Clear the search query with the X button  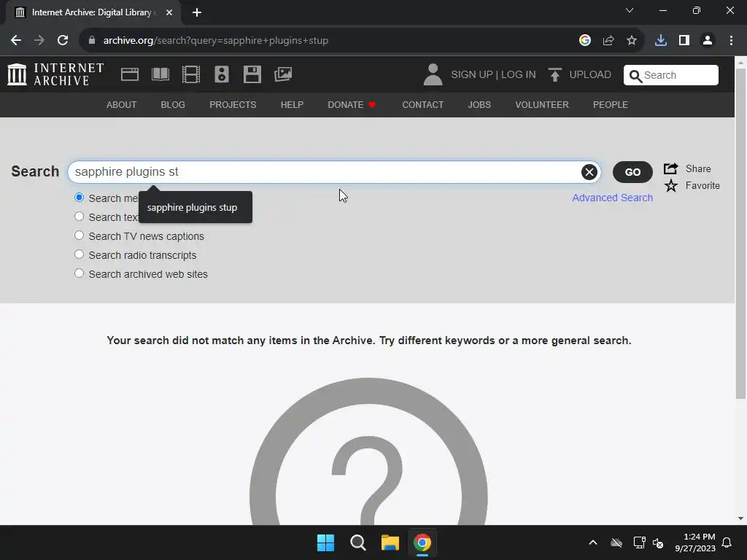coord(589,172)
